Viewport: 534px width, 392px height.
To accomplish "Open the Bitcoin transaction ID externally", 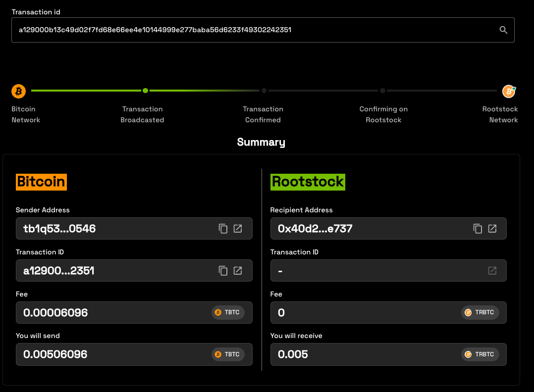I will [237, 271].
